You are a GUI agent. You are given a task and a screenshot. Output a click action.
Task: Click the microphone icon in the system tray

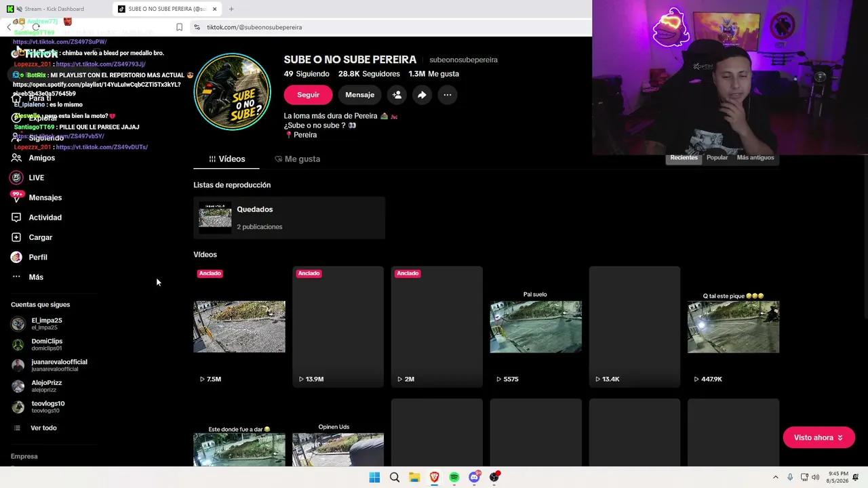(790, 477)
